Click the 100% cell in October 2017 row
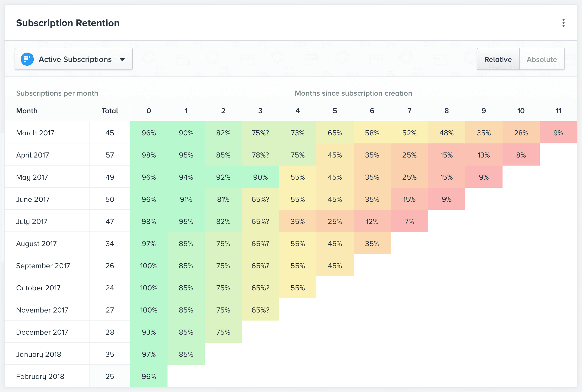Image resolution: width=582 pixels, height=392 pixels. [149, 287]
